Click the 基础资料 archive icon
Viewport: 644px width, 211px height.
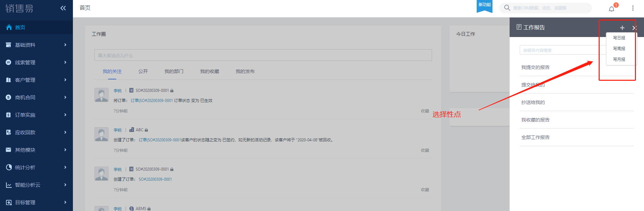(8, 45)
